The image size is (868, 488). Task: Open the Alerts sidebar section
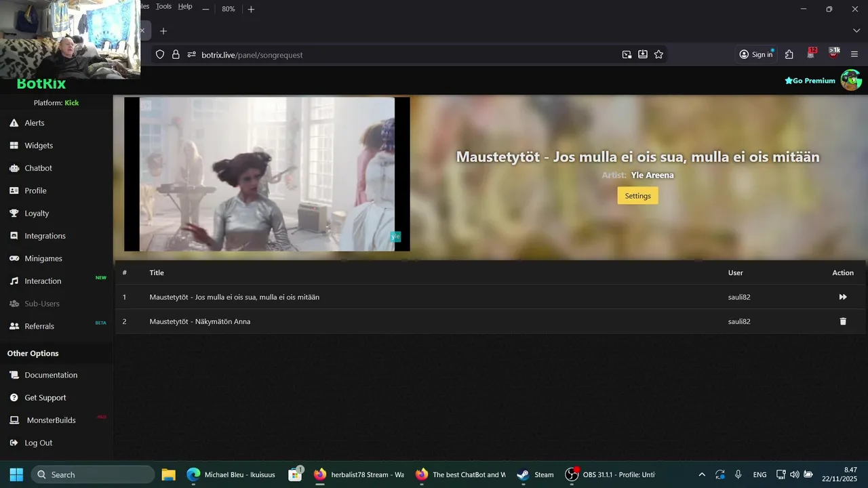pyautogui.click(x=35, y=123)
